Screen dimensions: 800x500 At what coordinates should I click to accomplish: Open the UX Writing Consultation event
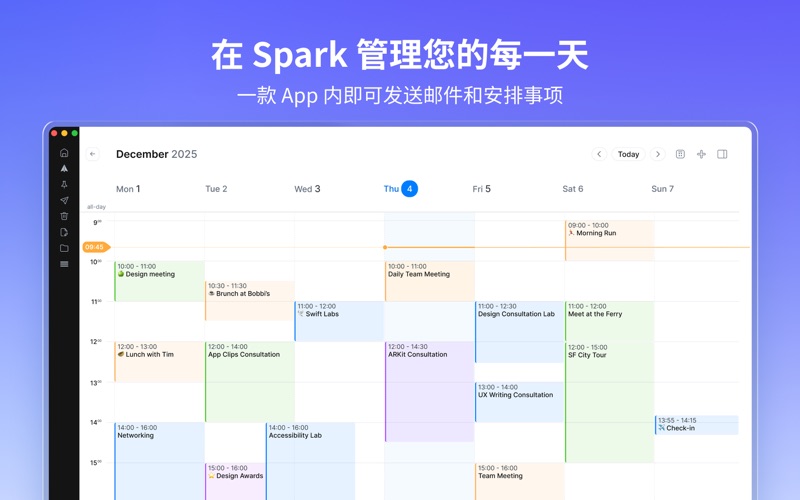(519, 402)
